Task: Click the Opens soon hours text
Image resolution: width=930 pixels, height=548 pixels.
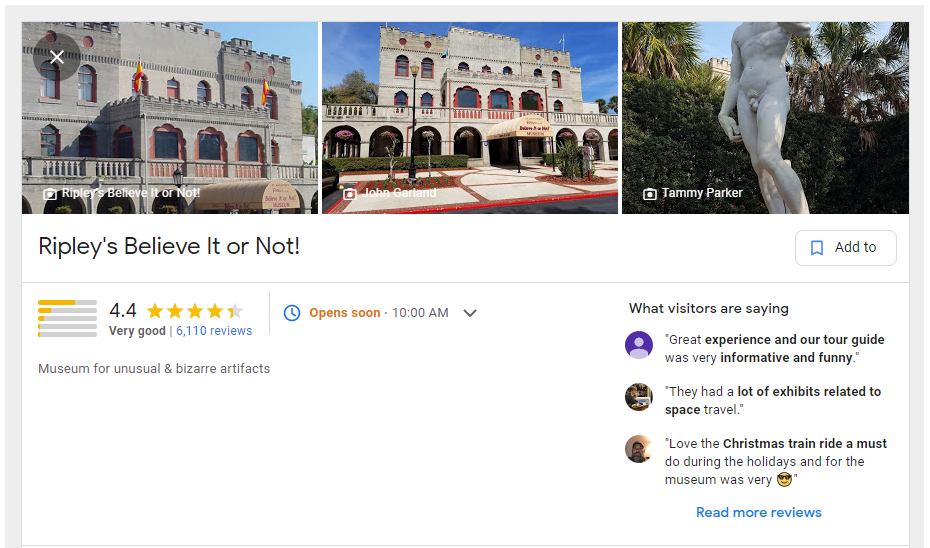Action: [345, 313]
